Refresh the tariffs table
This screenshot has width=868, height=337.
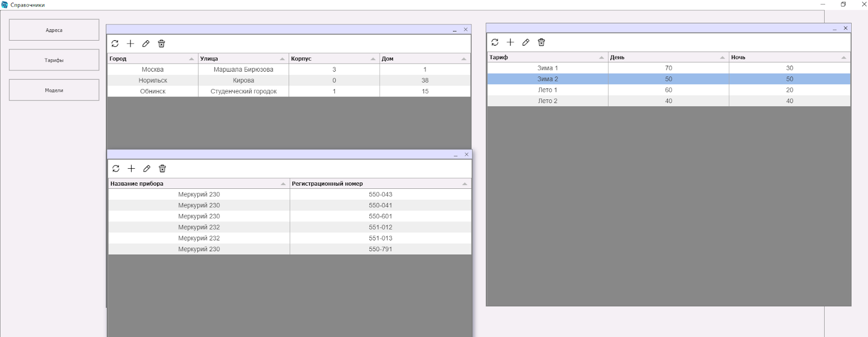pyautogui.click(x=495, y=42)
